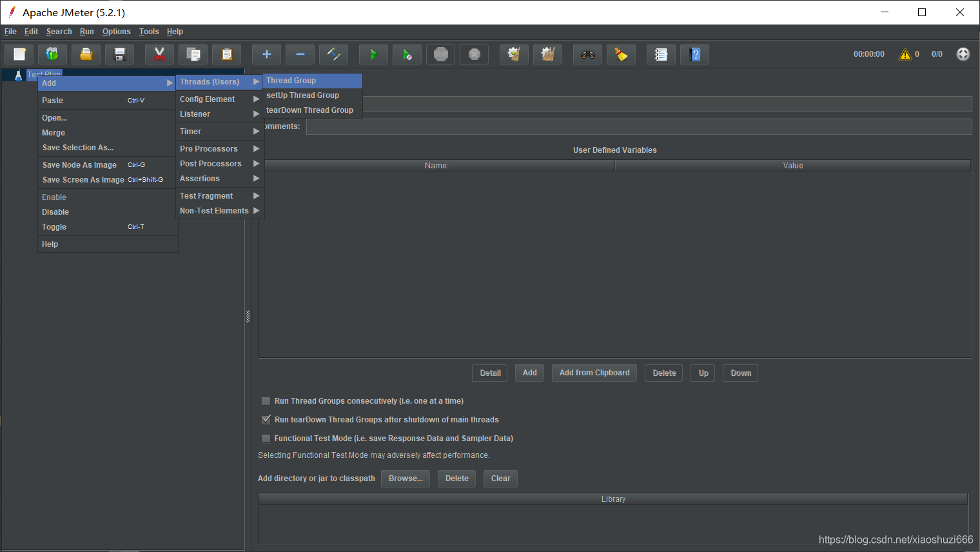The width and height of the screenshot is (980, 552).
Task: Expand Listener submenu
Action: click(219, 114)
